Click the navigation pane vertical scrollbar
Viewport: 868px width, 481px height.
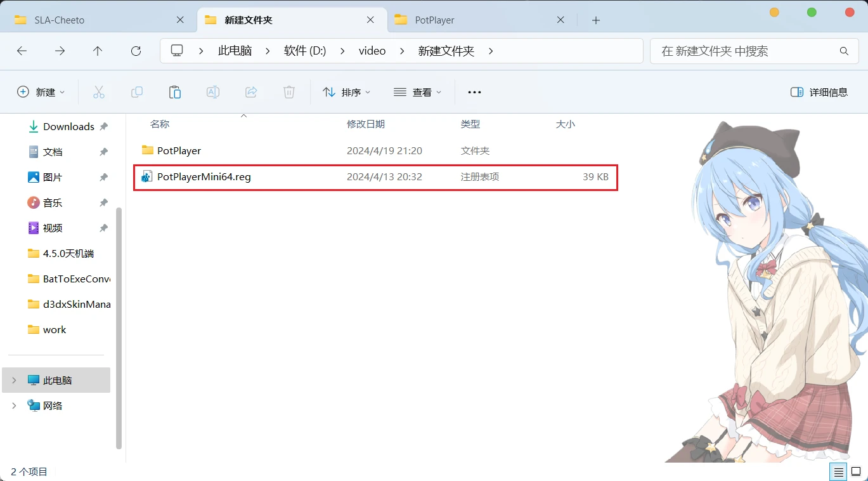click(x=119, y=328)
